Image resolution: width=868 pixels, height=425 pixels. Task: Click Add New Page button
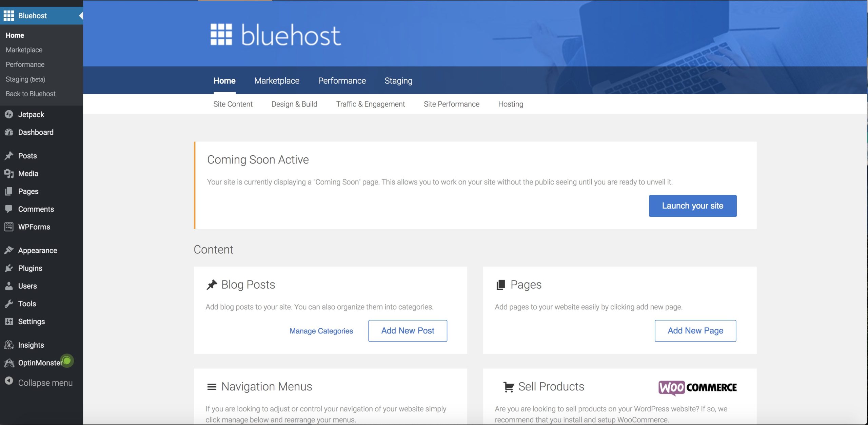click(695, 331)
